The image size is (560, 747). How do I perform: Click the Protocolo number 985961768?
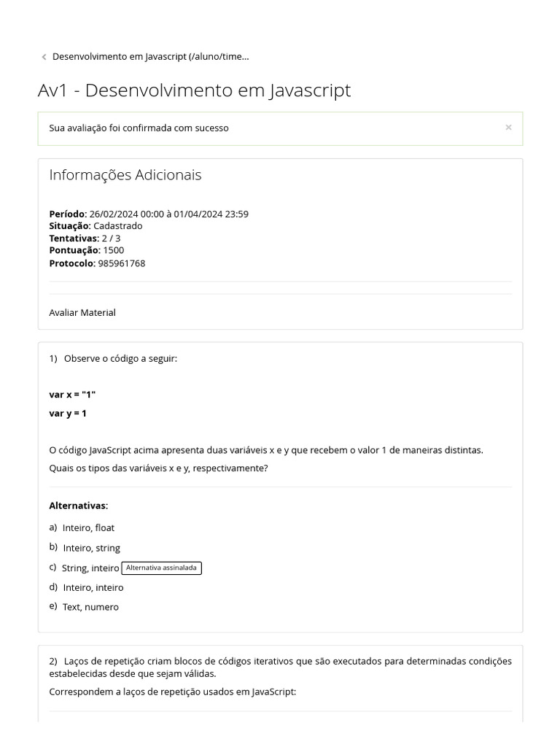[121, 263]
